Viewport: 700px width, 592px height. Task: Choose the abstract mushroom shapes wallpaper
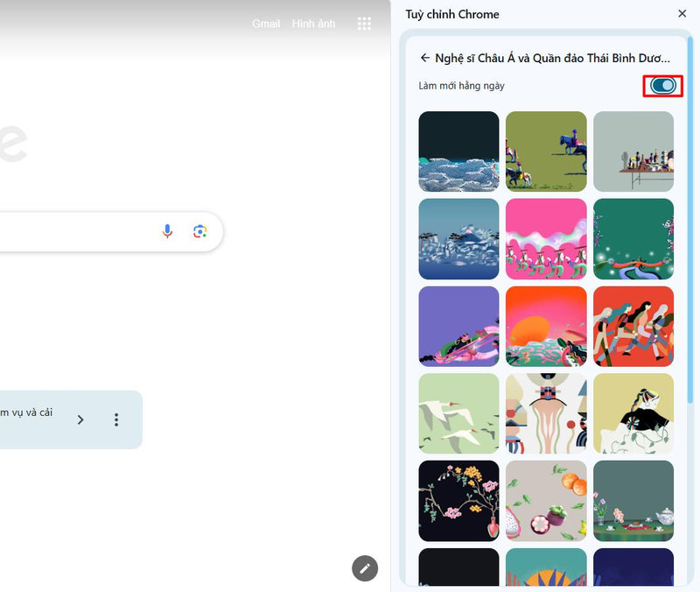click(546, 413)
